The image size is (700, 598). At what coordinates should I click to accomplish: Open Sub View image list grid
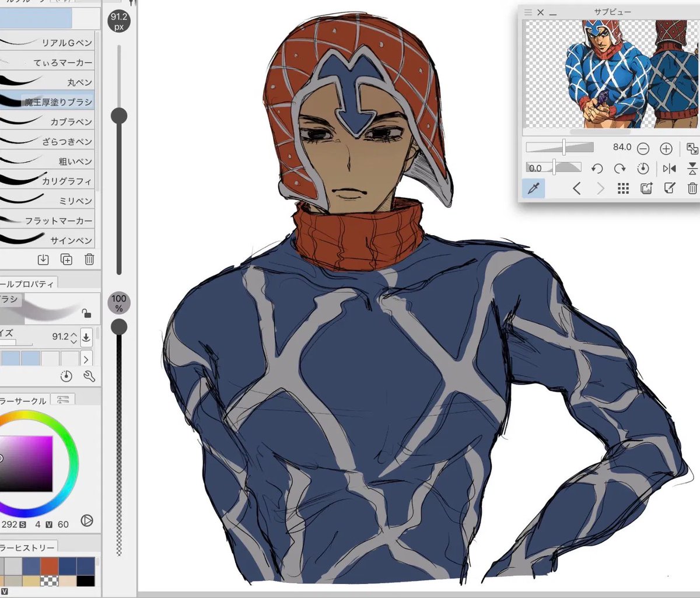(623, 188)
